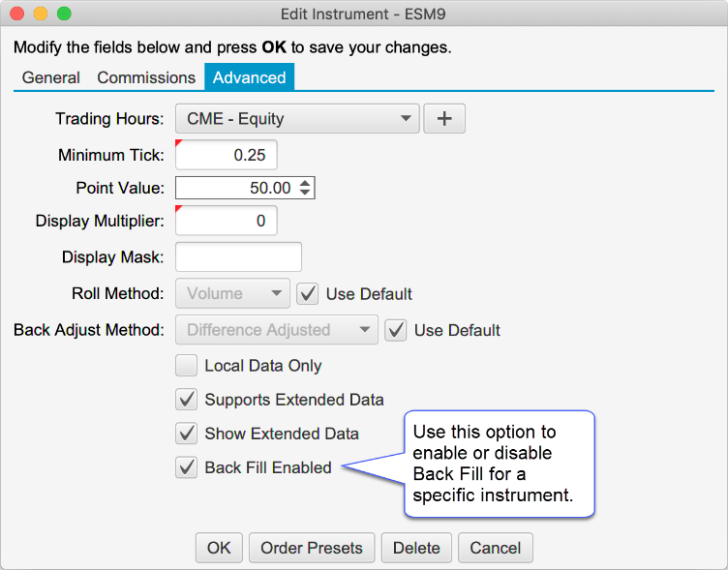Uncheck Use Default for Roll Method

click(307, 293)
